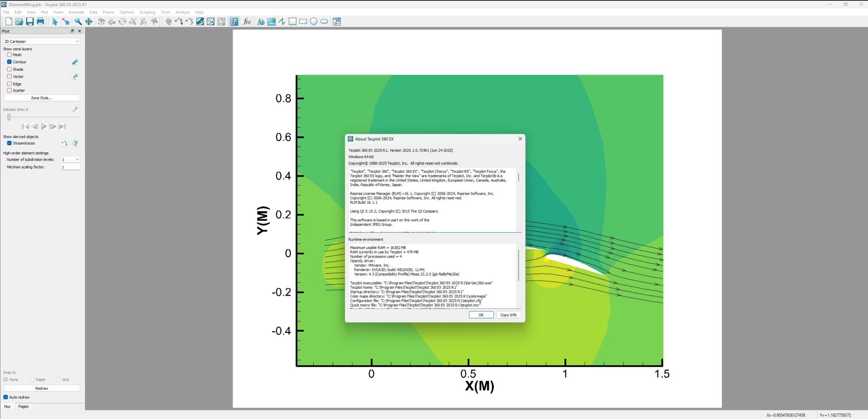Select the Polyline drawing tool
The height and width of the screenshot is (419, 868).
[x=282, y=21]
